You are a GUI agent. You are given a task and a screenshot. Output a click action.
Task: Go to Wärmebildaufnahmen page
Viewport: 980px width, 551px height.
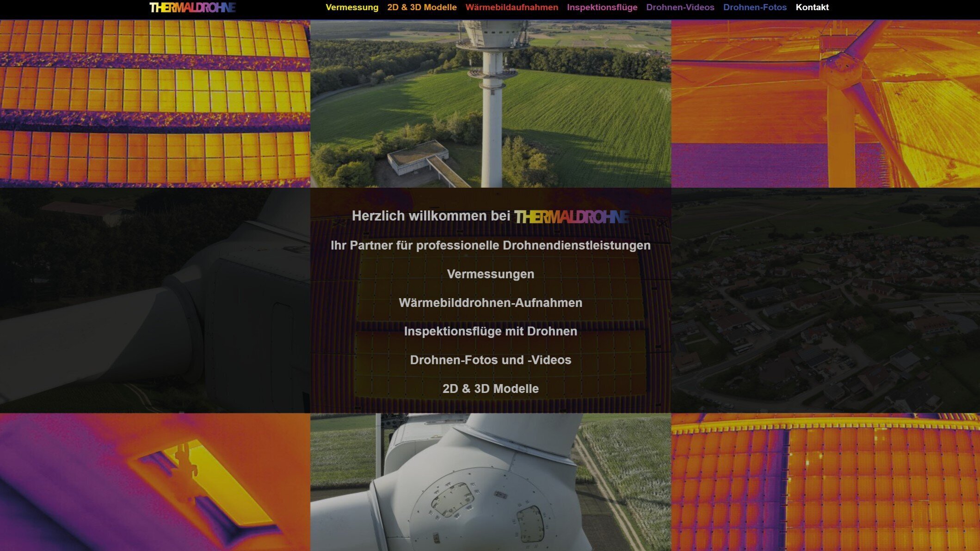pyautogui.click(x=512, y=7)
